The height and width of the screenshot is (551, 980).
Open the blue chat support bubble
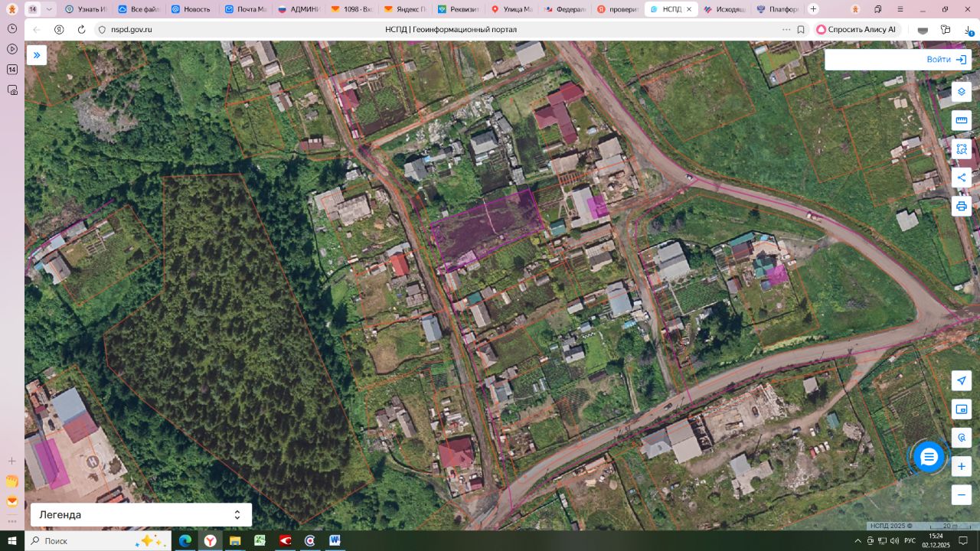tap(929, 458)
